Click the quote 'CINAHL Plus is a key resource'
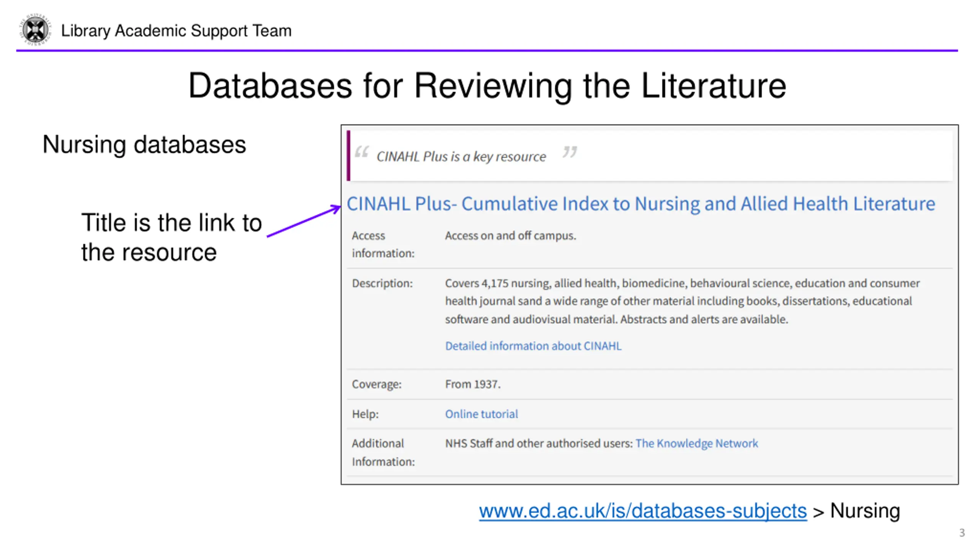 [x=461, y=156]
